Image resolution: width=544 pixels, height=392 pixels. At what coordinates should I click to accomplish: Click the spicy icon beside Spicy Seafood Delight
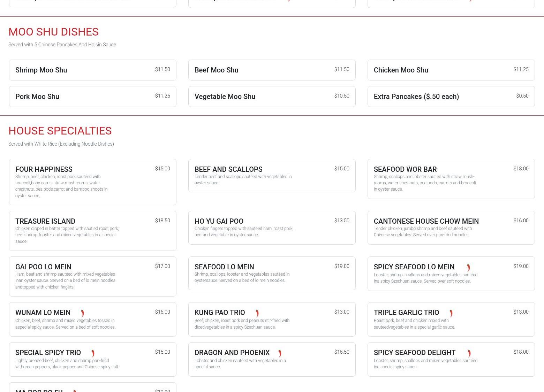click(x=469, y=353)
